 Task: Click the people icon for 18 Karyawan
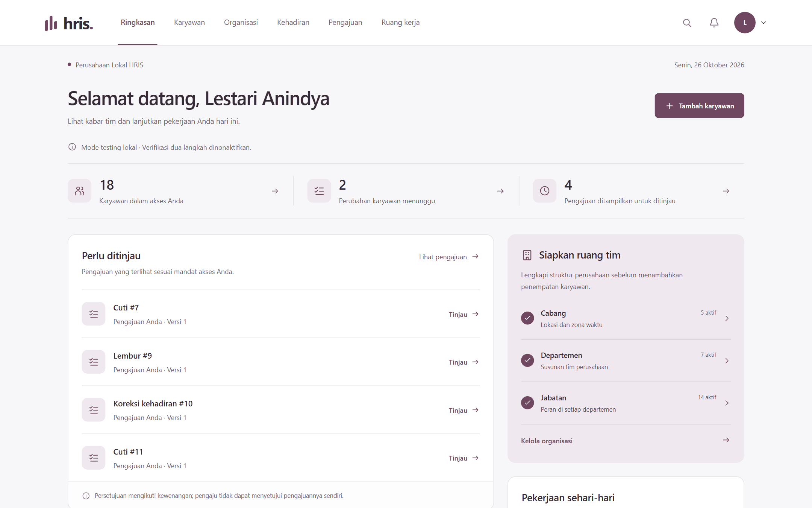click(79, 191)
